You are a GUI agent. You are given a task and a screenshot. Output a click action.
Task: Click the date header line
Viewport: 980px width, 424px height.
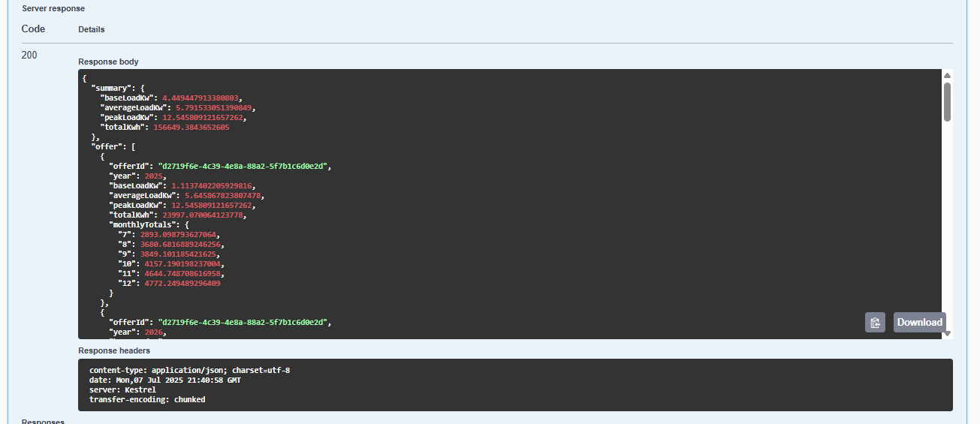pos(165,380)
